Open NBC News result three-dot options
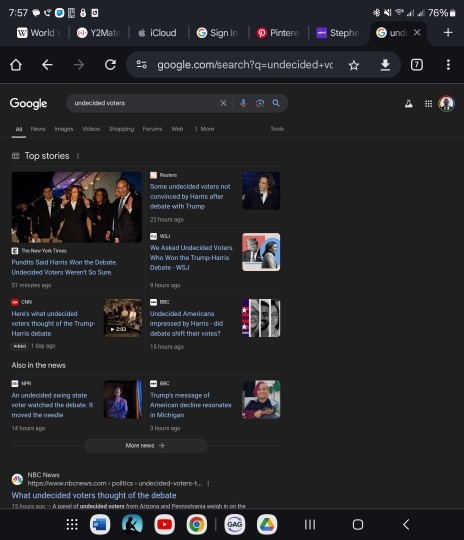 (208, 484)
